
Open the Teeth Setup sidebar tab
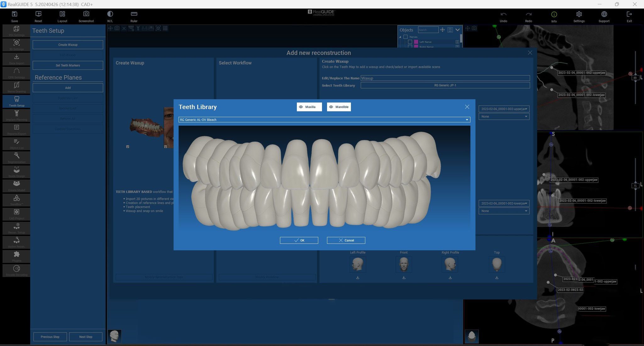[x=17, y=101]
